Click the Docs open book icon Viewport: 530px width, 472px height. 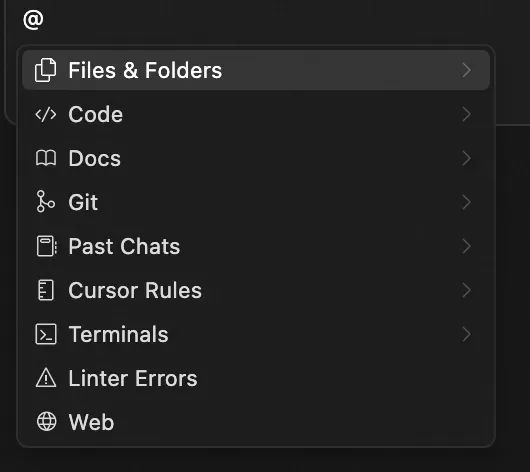click(x=46, y=158)
